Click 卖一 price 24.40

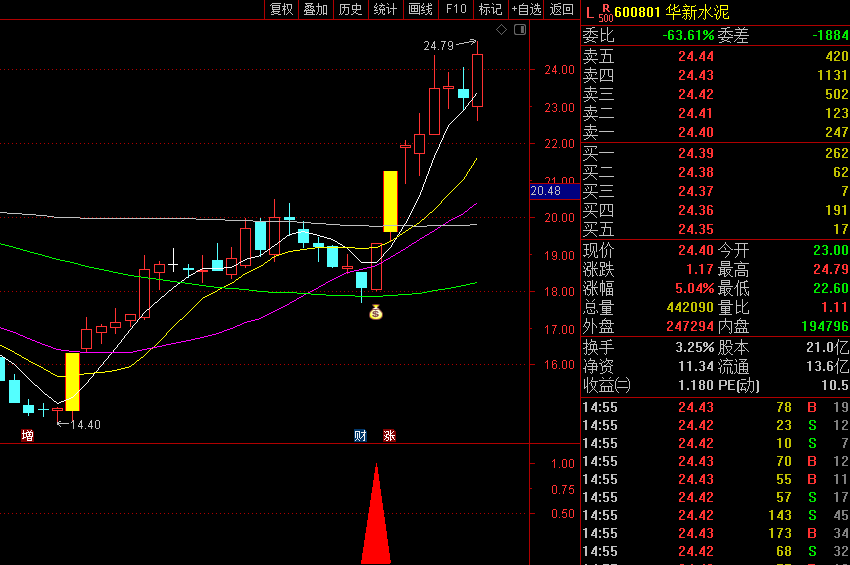[696, 132]
